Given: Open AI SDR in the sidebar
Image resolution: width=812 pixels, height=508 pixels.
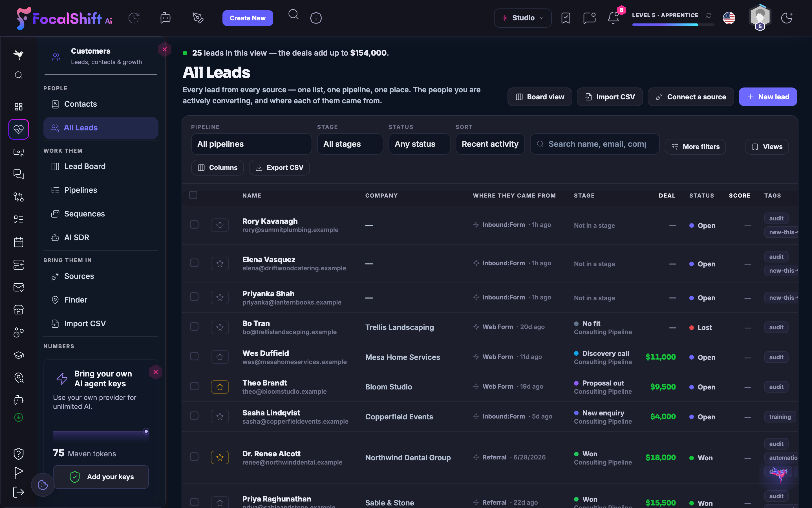Looking at the screenshot, I should [x=101, y=238].
